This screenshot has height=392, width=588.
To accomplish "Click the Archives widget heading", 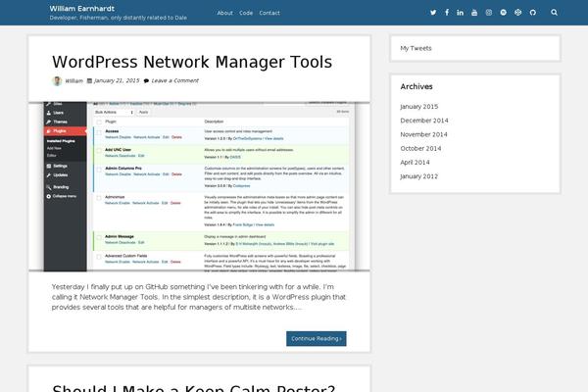I will pyautogui.click(x=416, y=86).
